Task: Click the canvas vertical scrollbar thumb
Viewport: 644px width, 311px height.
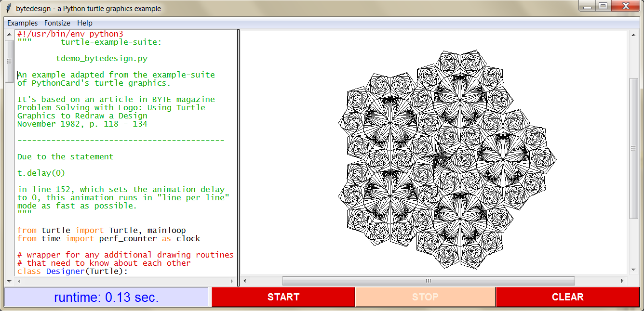Action: tap(634, 148)
